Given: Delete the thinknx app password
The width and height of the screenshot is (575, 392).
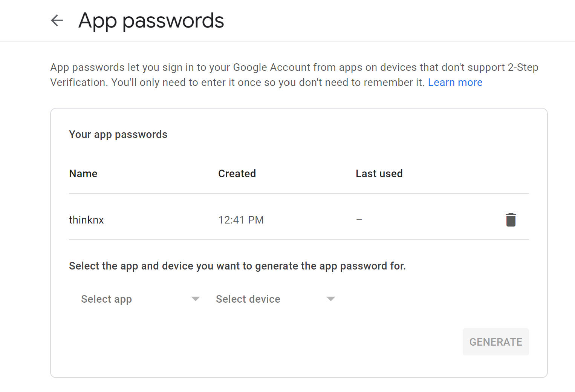Looking at the screenshot, I should pos(511,220).
